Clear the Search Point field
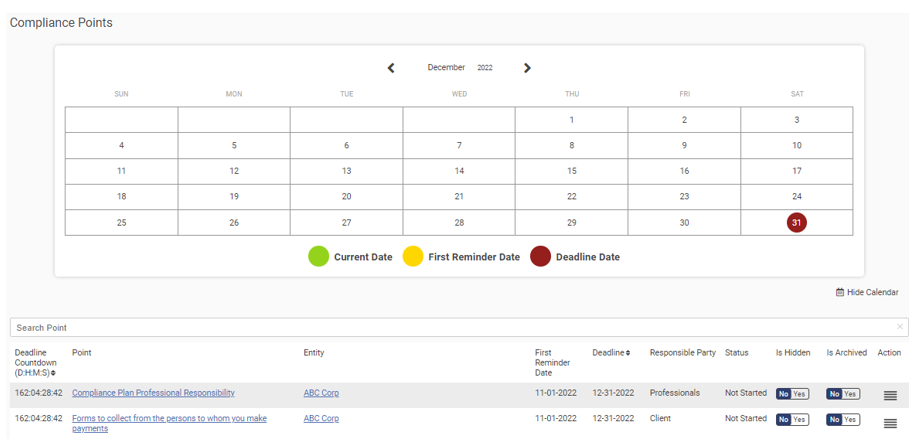 (x=899, y=327)
